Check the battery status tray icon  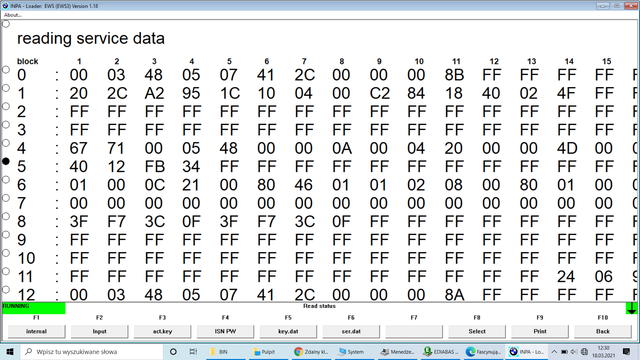point(564,351)
